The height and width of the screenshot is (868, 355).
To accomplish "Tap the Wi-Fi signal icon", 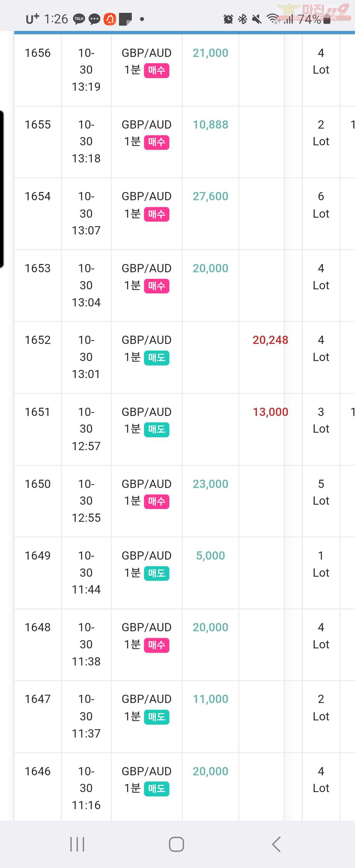I will pyautogui.click(x=273, y=19).
